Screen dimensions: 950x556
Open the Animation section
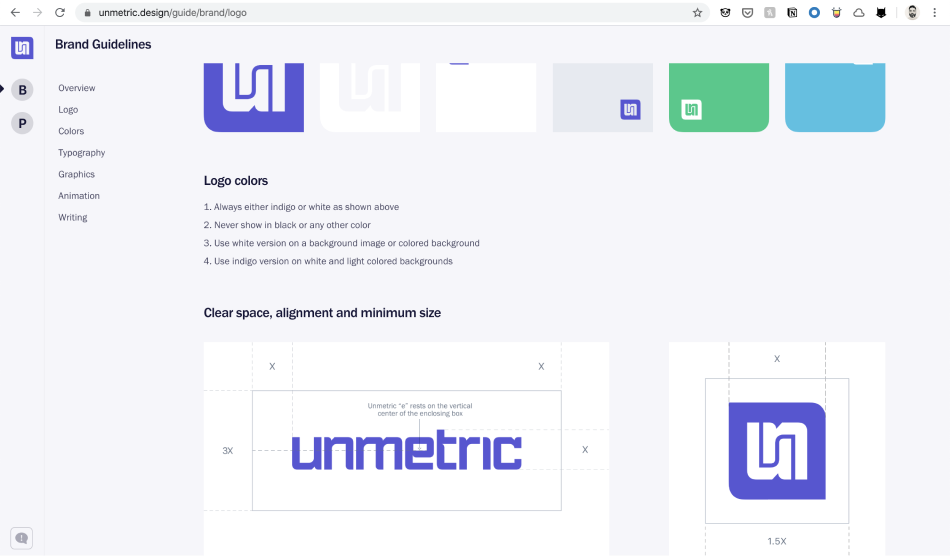click(x=79, y=196)
